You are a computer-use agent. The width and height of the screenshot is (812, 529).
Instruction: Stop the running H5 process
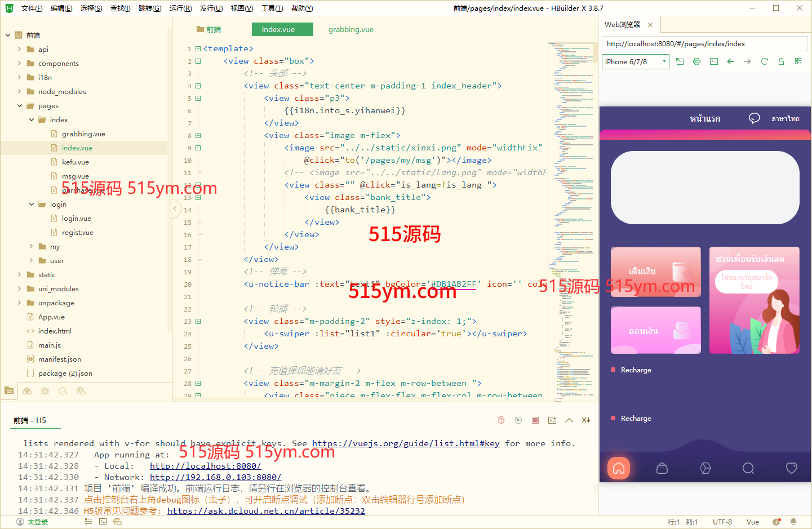[x=535, y=420]
